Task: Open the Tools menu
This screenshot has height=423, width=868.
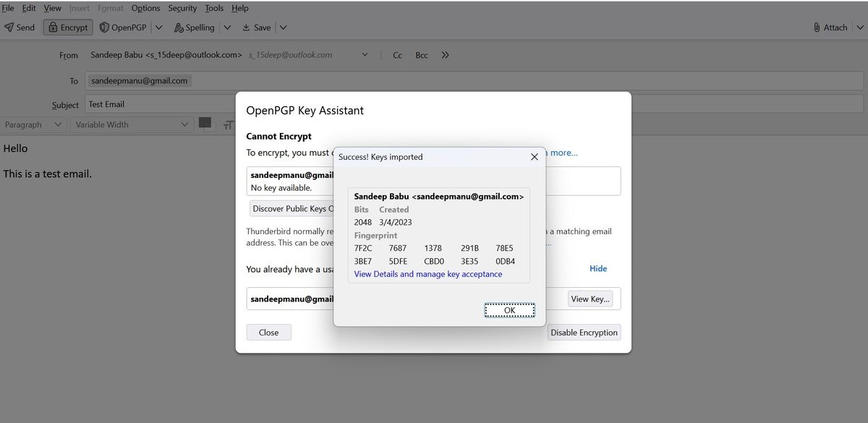Action: coord(214,8)
